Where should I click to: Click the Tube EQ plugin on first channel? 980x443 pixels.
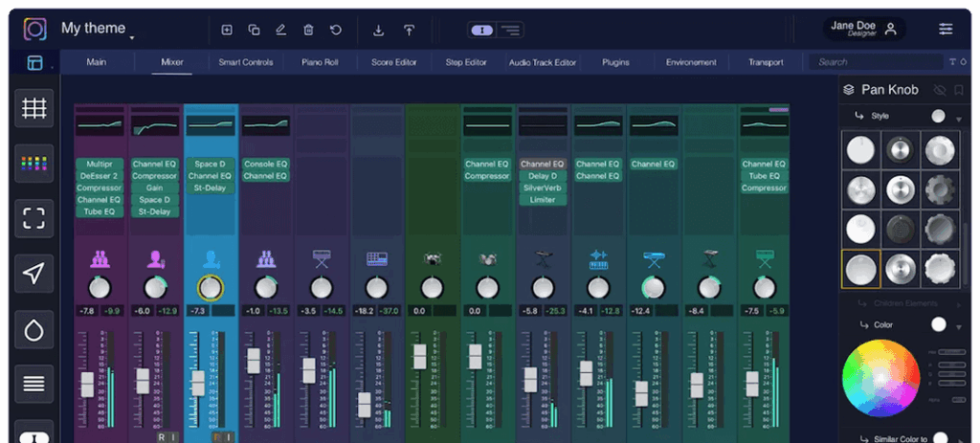pos(100,211)
